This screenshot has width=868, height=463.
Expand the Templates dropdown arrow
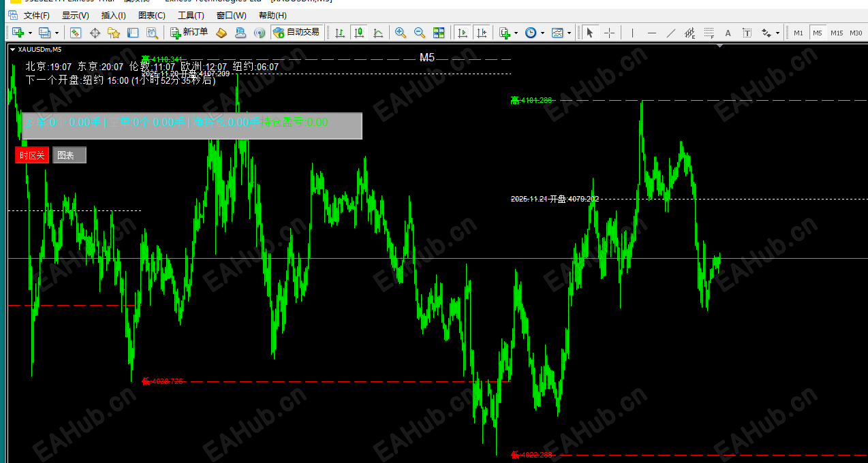569,33
